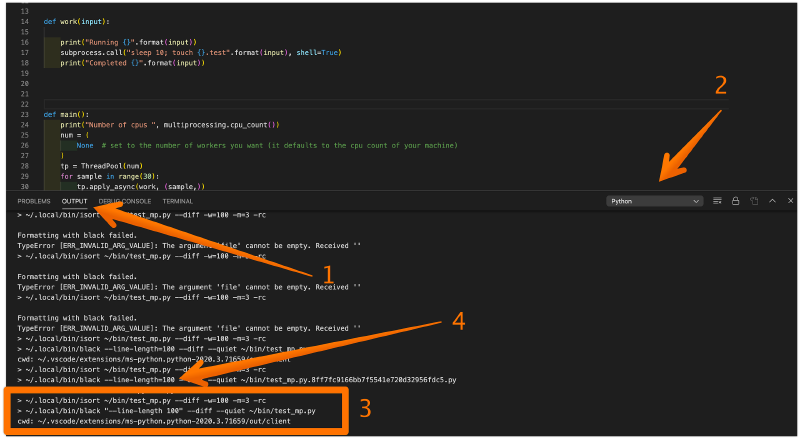Close the bottom panel
The width and height of the screenshot is (800, 439).
(x=788, y=201)
